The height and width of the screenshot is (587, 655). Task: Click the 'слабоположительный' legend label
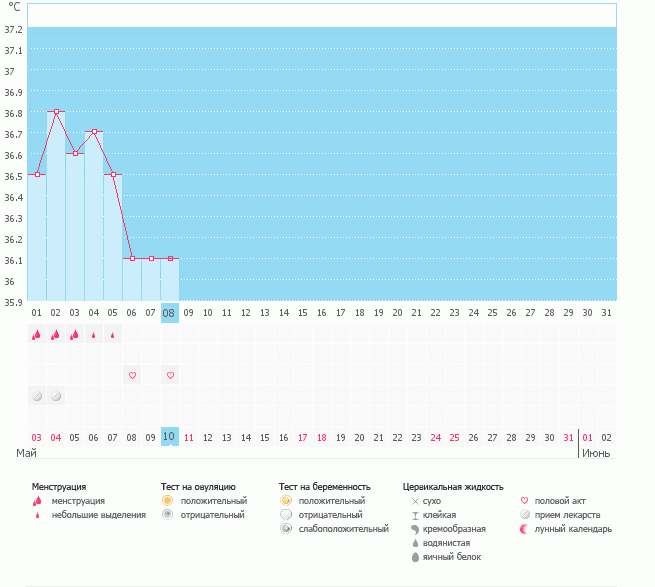pyautogui.click(x=343, y=528)
